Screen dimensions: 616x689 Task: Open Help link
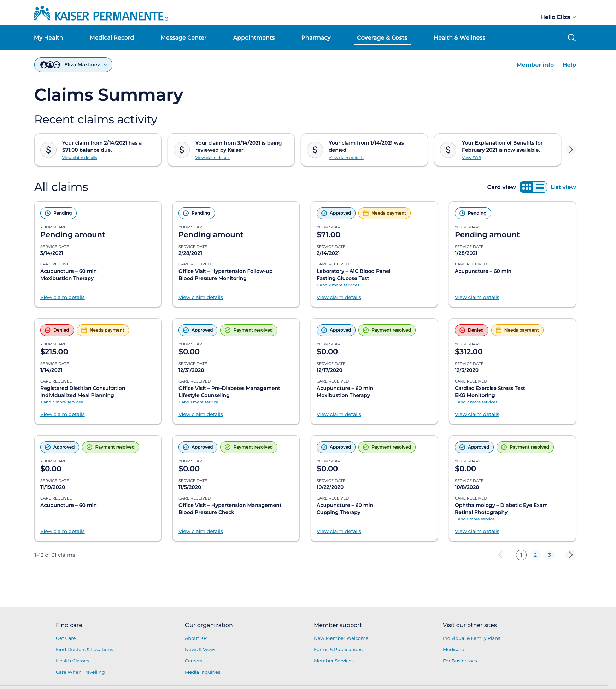(x=569, y=65)
